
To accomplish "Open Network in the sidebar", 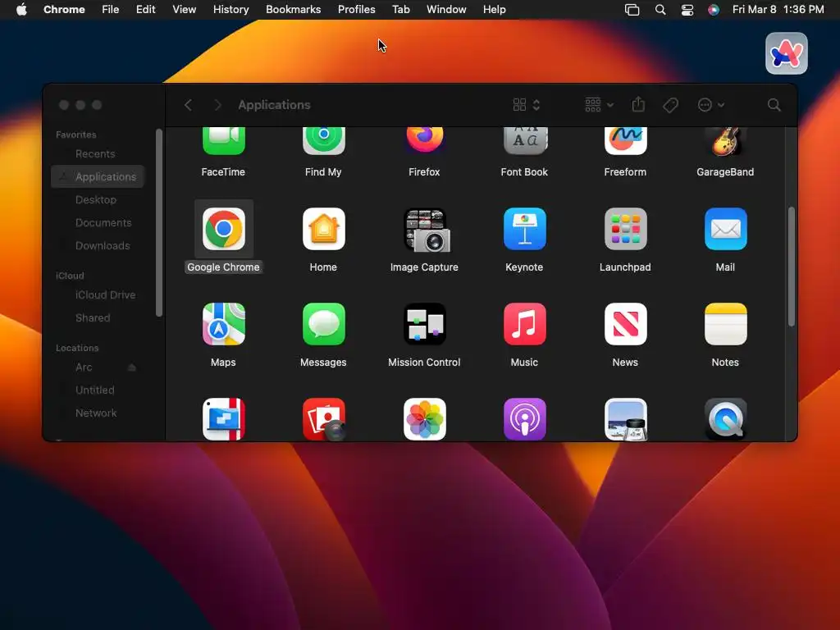I will point(98,413).
